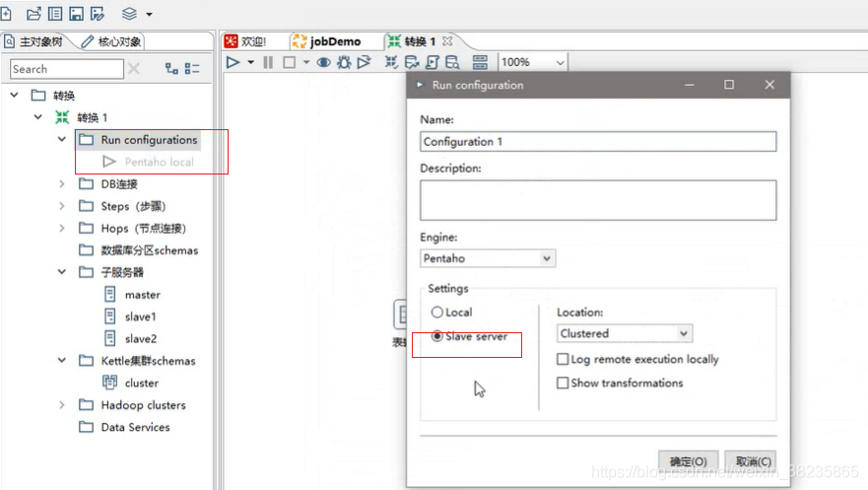Click the save as icon

point(98,13)
